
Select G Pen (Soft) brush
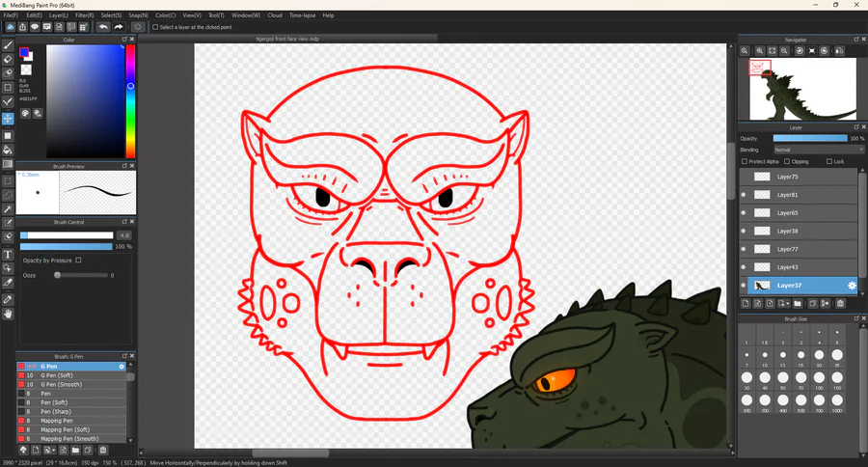72,375
